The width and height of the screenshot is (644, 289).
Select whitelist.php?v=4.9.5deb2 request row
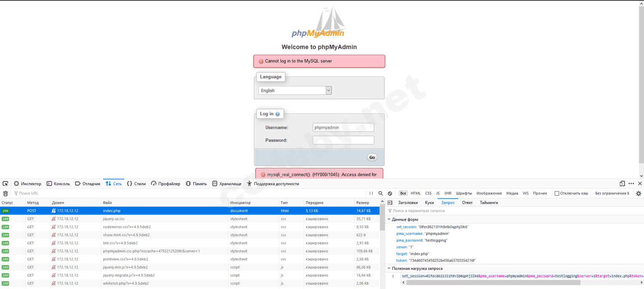[x=190, y=283]
